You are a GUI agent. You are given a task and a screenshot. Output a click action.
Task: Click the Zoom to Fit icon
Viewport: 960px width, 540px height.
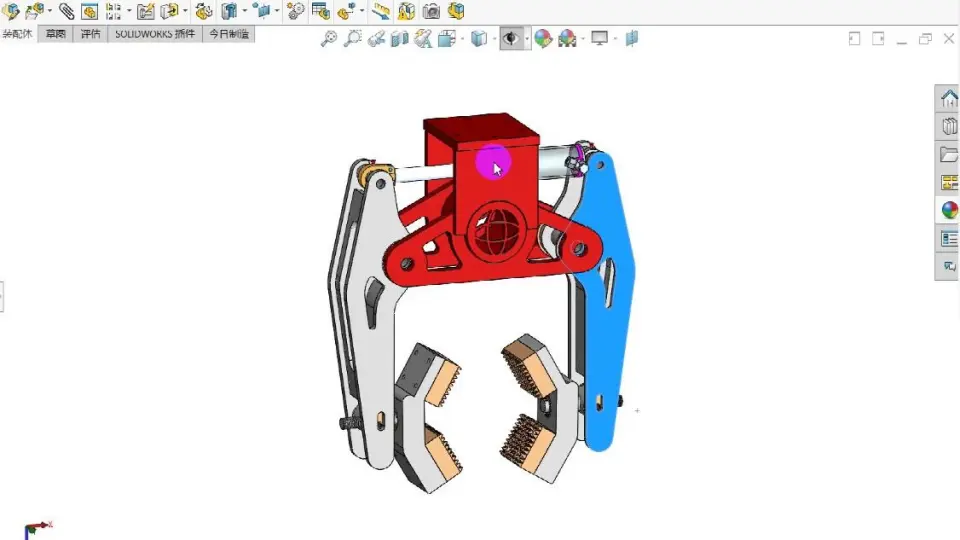click(x=329, y=39)
